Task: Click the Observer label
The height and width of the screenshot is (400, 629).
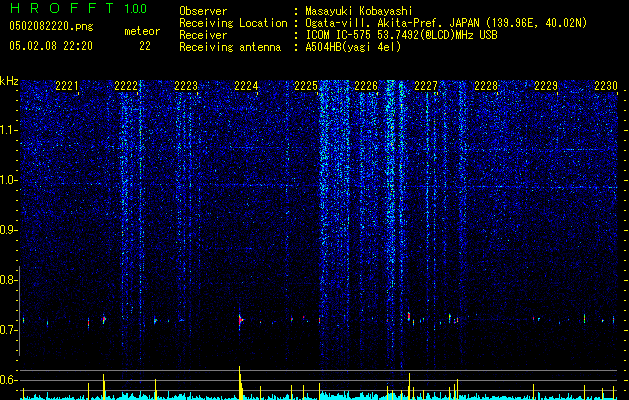Action: (x=203, y=11)
